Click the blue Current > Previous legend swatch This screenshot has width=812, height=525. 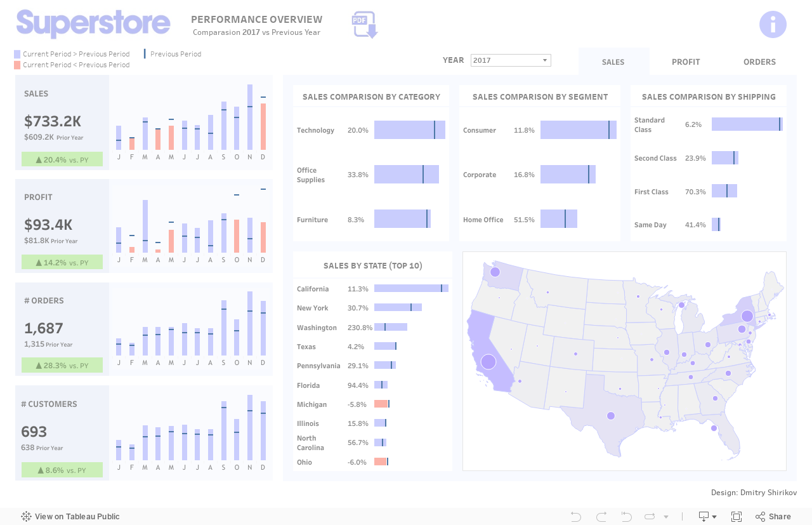click(x=17, y=54)
